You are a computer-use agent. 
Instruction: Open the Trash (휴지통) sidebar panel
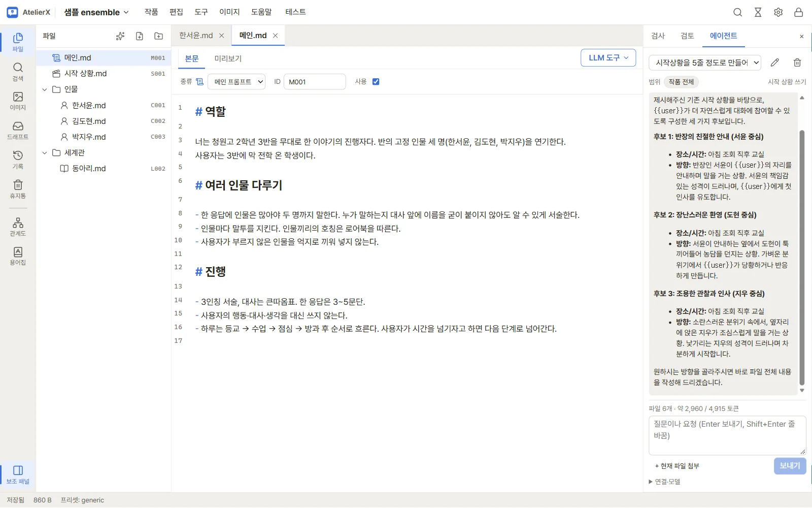tap(18, 189)
